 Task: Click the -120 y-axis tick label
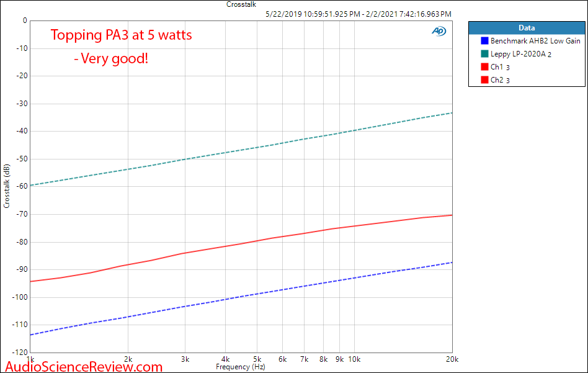[20, 353]
